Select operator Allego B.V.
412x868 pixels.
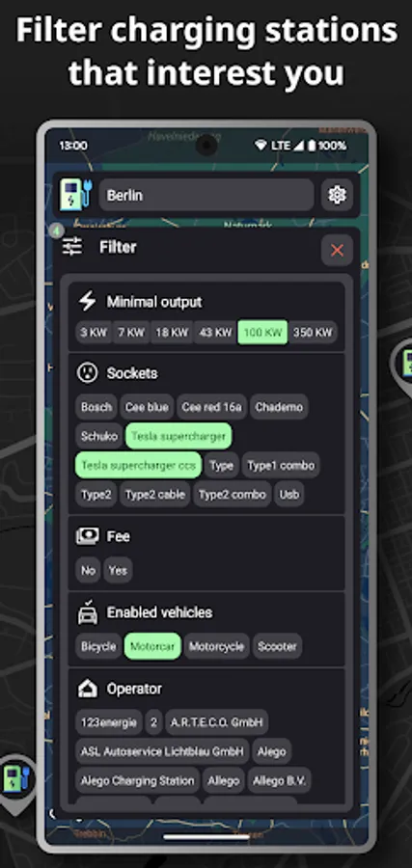pyautogui.click(x=280, y=780)
